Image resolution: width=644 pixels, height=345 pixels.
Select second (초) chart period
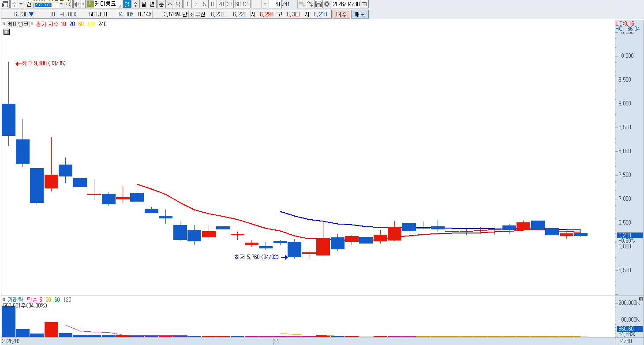pos(169,4)
